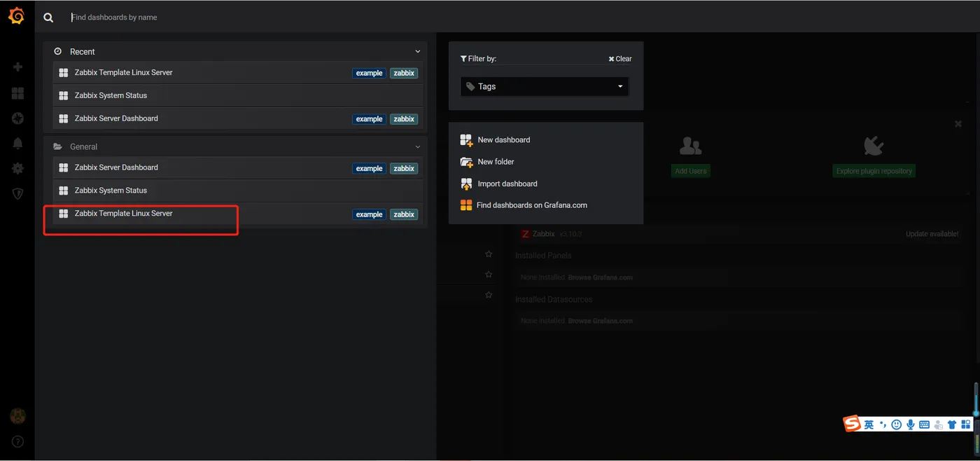This screenshot has height=461, width=980.
Task: Click the New folder icon
Action: [466, 162]
